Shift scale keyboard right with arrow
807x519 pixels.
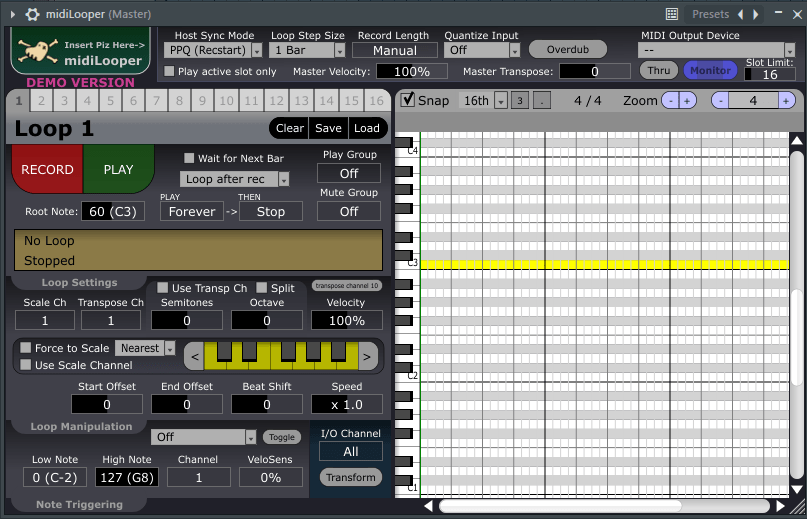(x=368, y=355)
